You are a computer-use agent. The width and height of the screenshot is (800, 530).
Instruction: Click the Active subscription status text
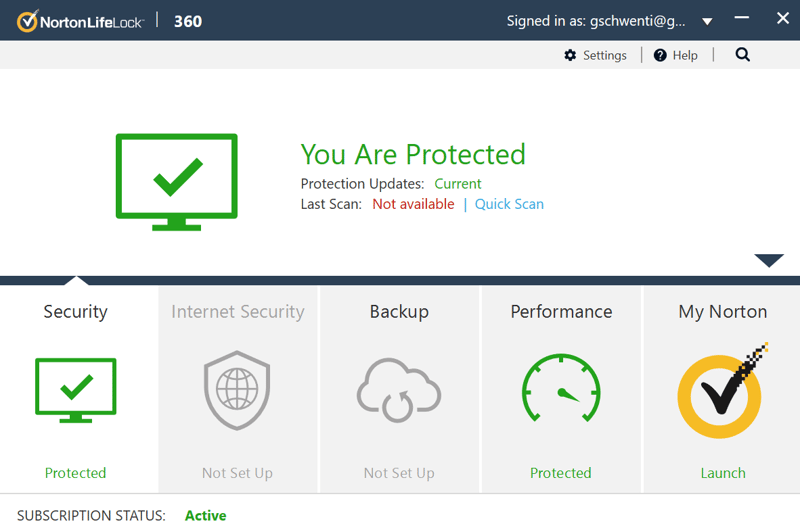206,516
